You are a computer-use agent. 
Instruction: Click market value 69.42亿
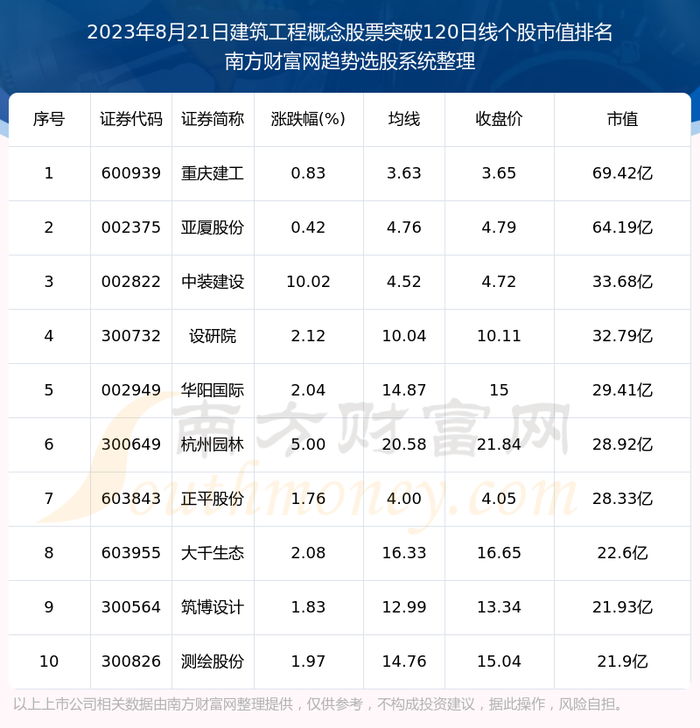pos(622,173)
